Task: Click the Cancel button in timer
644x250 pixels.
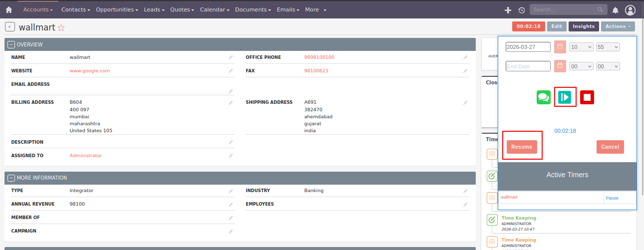Action: (x=610, y=147)
